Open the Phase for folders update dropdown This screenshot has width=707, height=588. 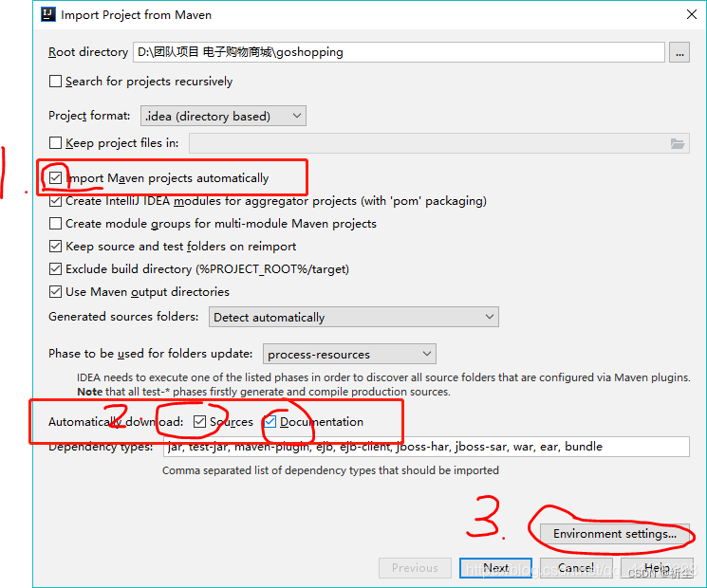pos(349,354)
